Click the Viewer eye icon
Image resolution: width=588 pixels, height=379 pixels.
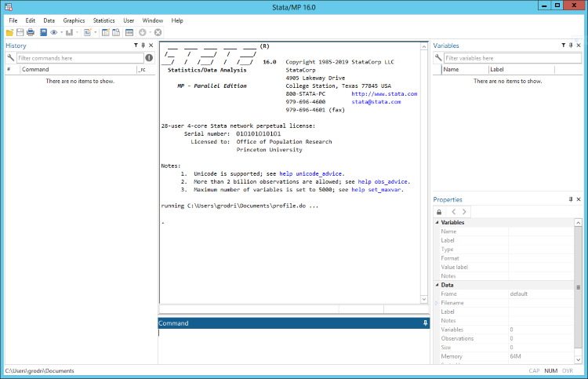click(x=54, y=33)
